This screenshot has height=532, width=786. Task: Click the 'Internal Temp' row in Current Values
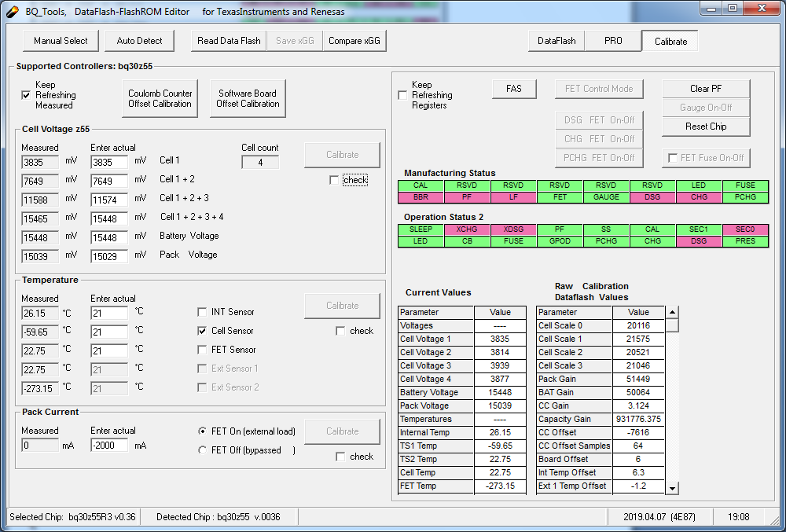coord(461,432)
